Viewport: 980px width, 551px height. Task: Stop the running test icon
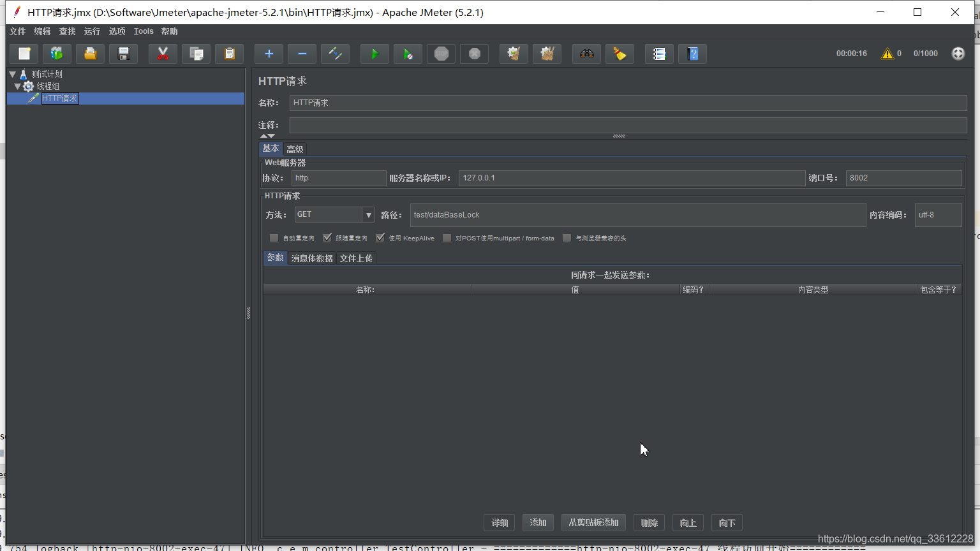pyautogui.click(x=441, y=54)
